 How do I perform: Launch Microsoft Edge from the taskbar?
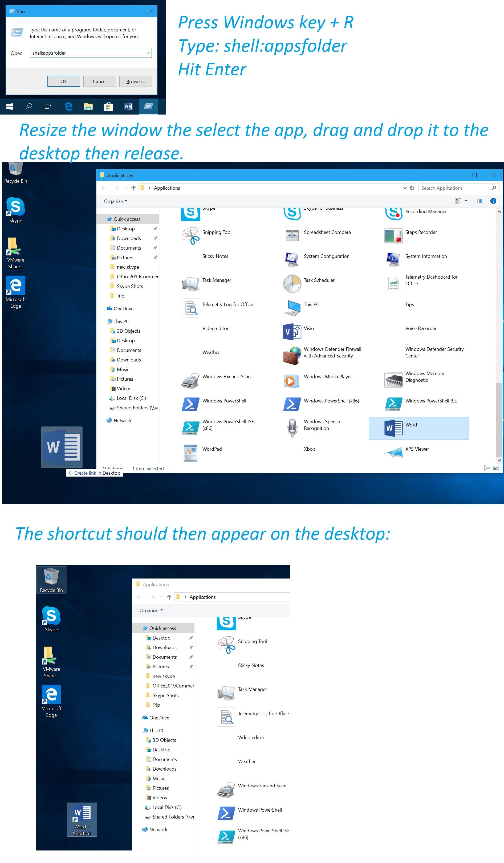coord(68,107)
